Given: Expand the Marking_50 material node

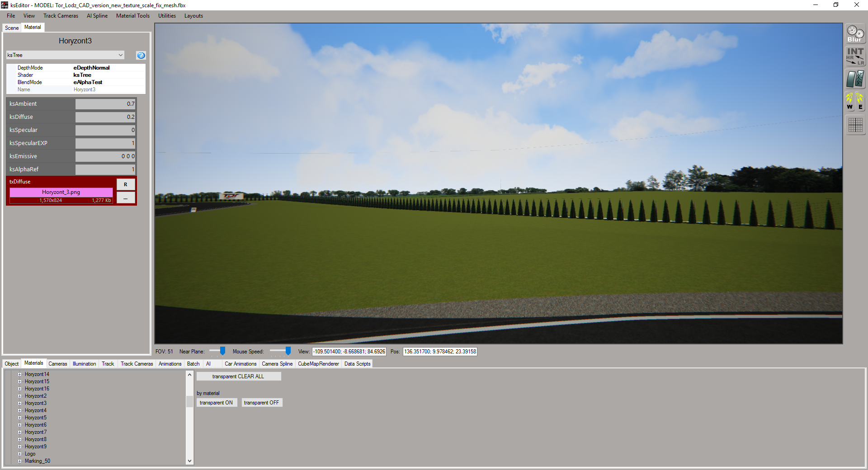Looking at the screenshot, I should click(19, 461).
